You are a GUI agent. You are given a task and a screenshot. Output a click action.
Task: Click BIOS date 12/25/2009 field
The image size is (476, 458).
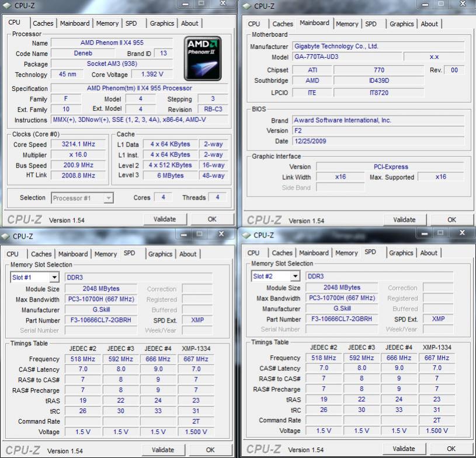coord(378,141)
